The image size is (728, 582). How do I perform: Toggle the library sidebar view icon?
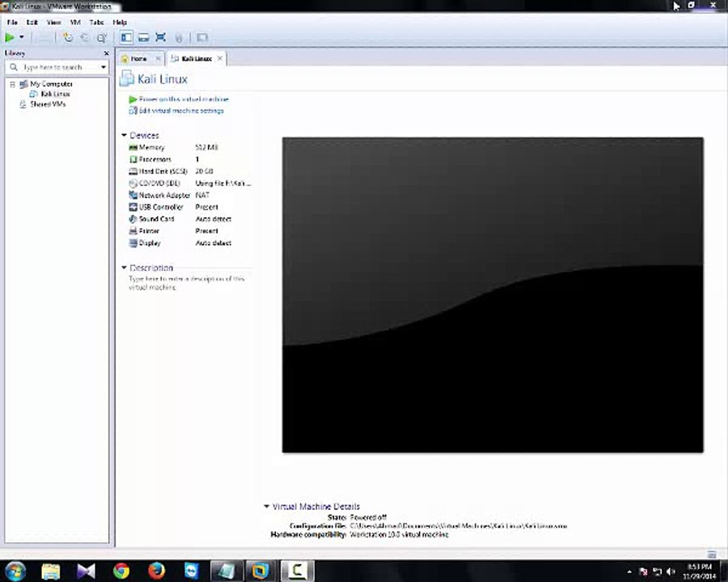pyautogui.click(x=126, y=38)
